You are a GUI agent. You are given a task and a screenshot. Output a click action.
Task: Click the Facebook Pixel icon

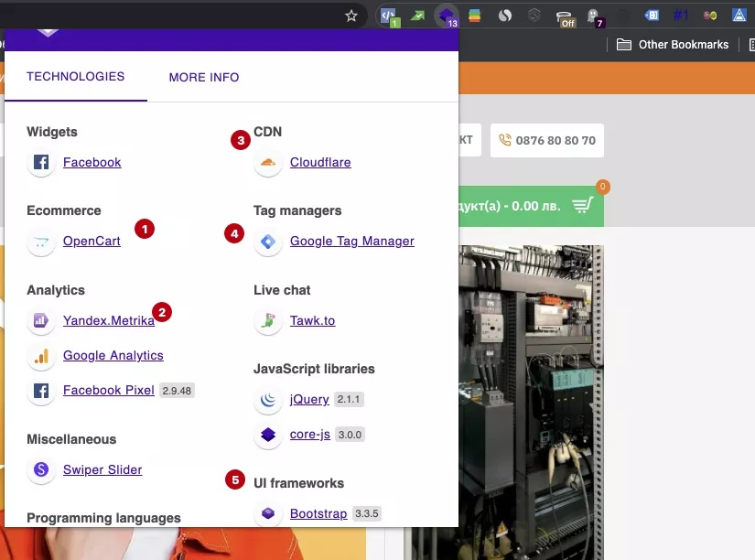(41, 391)
